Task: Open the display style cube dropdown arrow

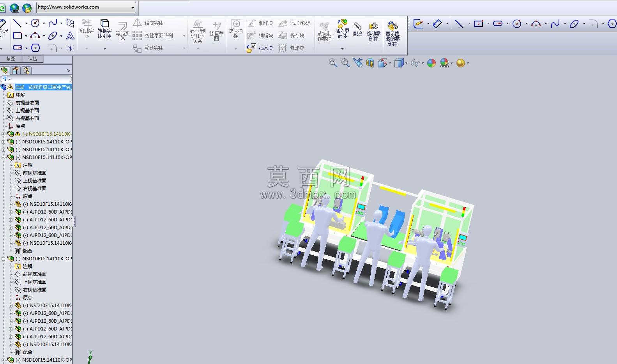Action: pyautogui.click(x=406, y=63)
